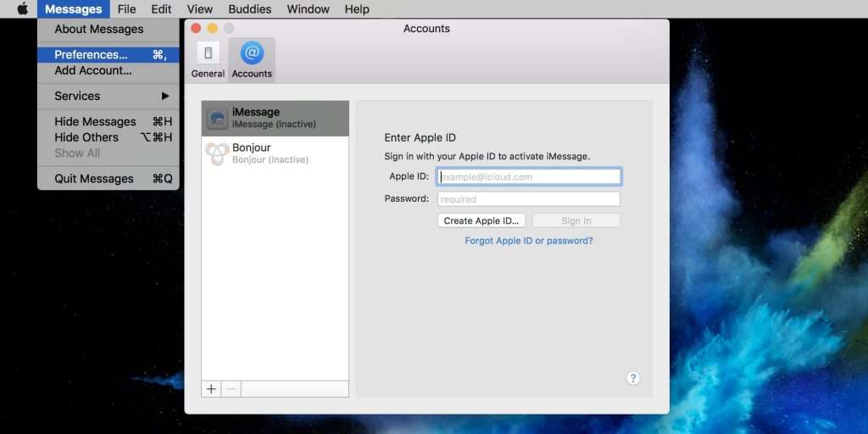Click the Sign In button
Viewport: 868px width, 434px height.
(x=576, y=220)
